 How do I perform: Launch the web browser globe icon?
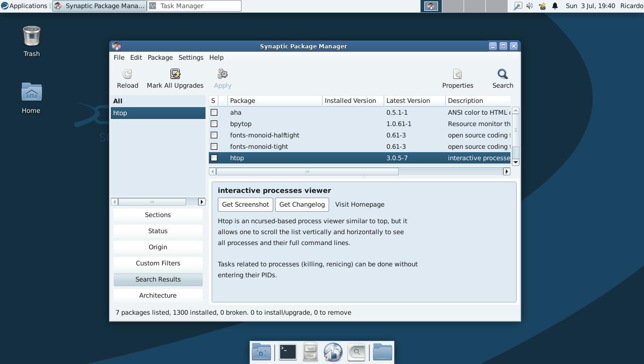333,352
